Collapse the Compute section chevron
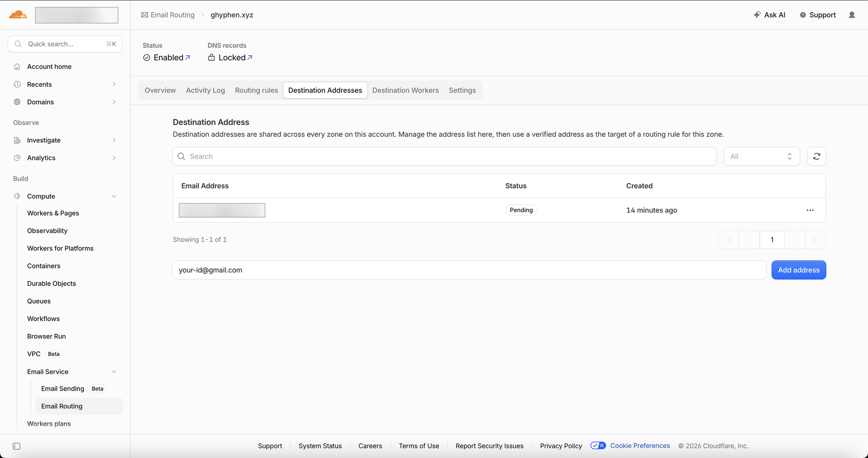868x458 pixels. pos(114,196)
